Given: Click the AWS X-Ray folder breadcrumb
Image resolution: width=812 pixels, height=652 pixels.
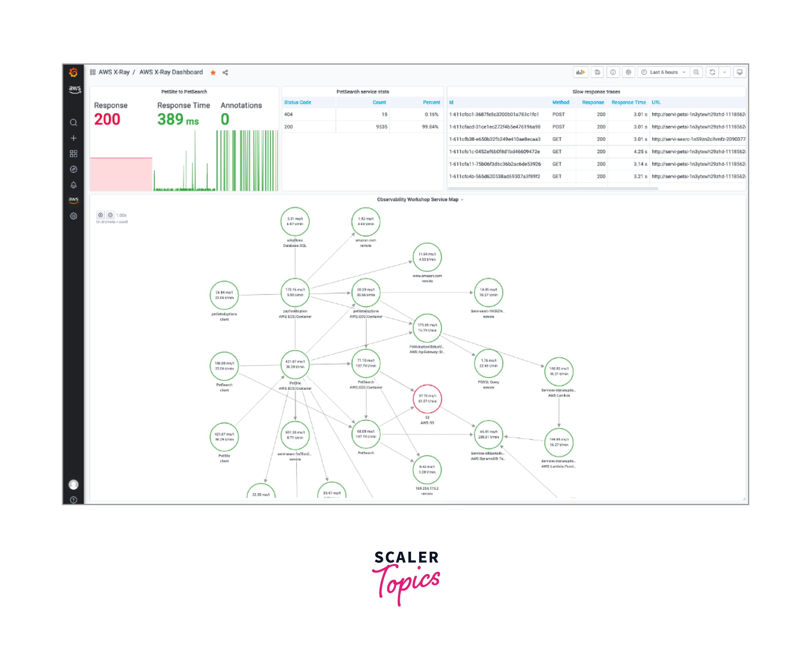Looking at the screenshot, I should 114,72.
